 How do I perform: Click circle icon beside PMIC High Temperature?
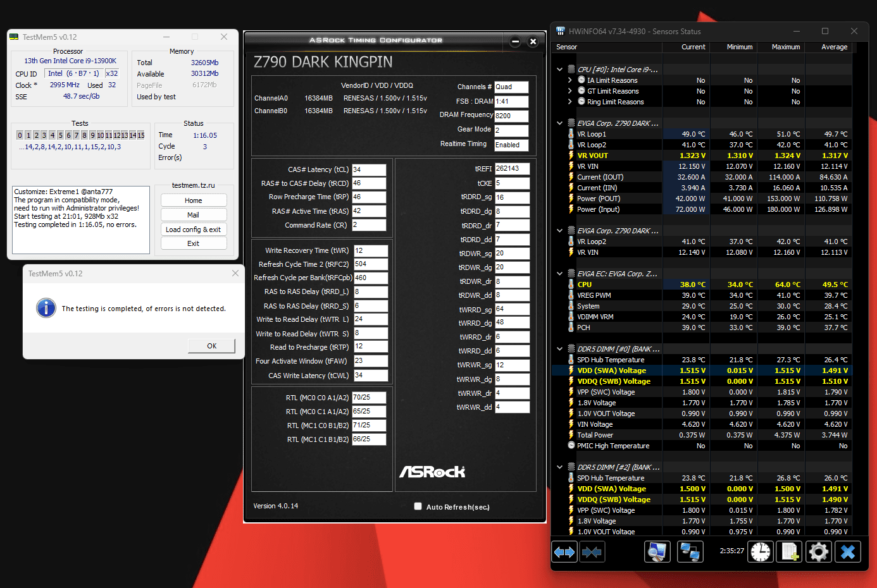click(x=571, y=446)
